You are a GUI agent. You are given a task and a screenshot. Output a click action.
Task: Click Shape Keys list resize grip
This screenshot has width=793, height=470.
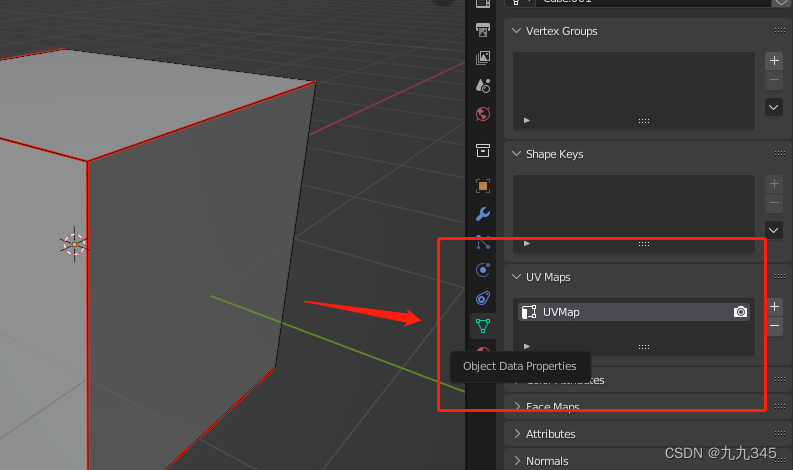point(644,244)
